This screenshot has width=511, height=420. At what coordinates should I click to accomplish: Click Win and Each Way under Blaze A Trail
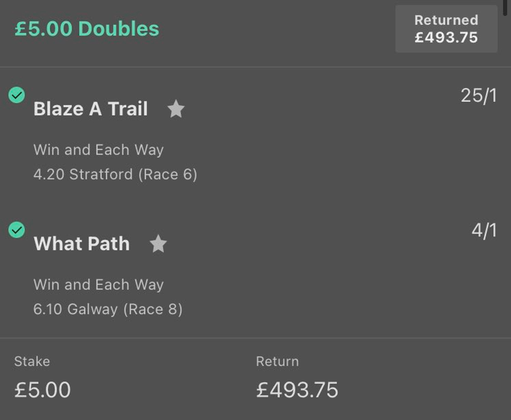tap(99, 150)
